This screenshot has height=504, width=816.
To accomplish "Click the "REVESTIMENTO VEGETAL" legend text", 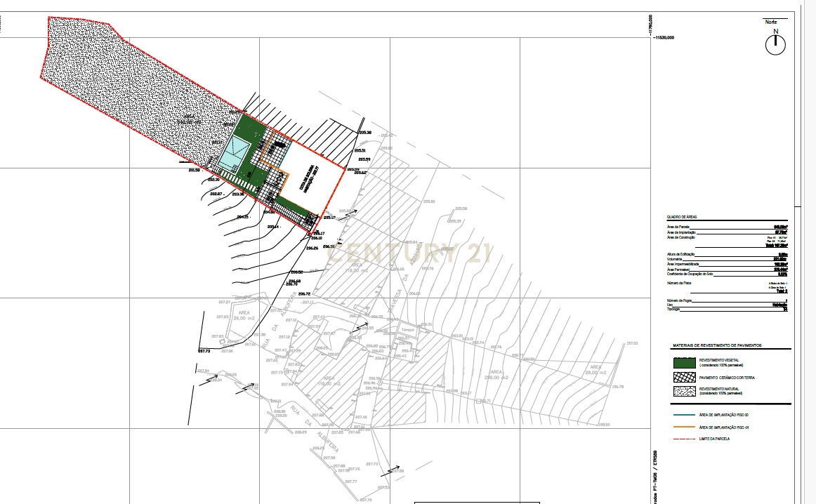I will 718,360.
